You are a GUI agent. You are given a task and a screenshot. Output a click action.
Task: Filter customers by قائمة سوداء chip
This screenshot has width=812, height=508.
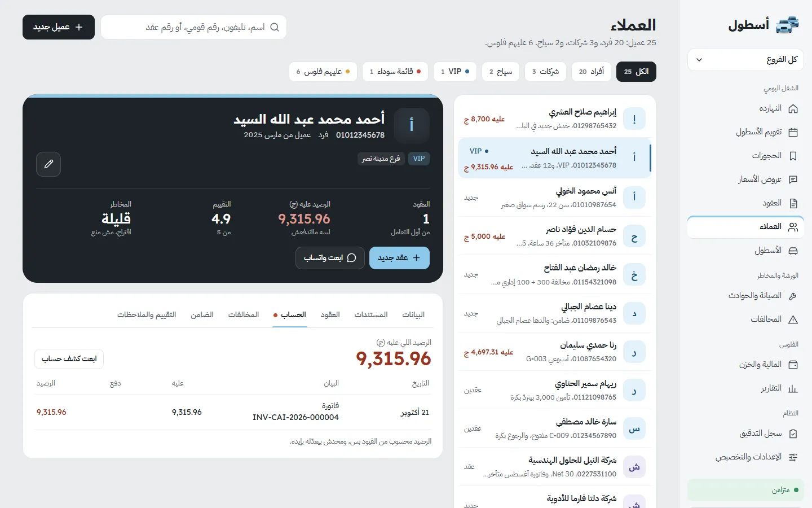[395, 72]
